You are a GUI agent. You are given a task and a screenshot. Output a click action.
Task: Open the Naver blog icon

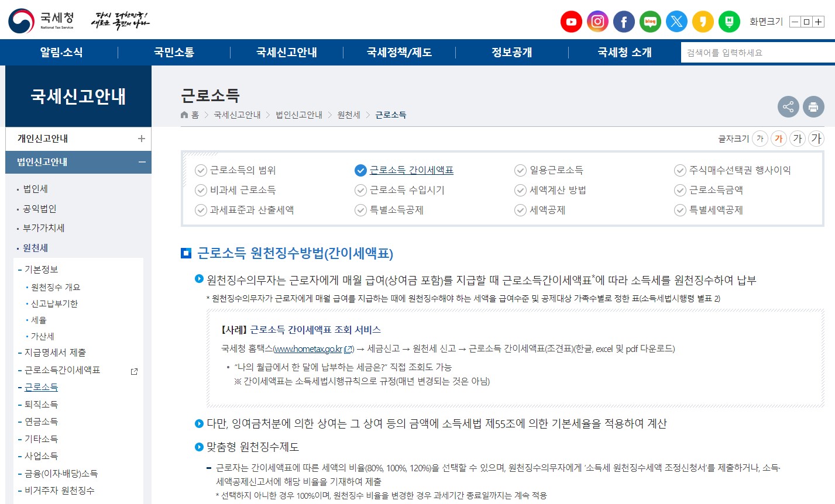pyautogui.click(x=650, y=21)
